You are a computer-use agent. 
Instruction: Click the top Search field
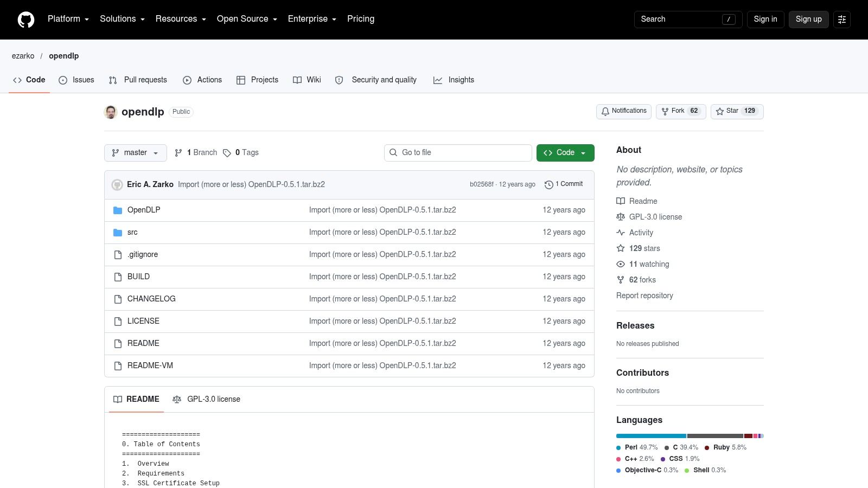pyautogui.click(x=688, y=20)
